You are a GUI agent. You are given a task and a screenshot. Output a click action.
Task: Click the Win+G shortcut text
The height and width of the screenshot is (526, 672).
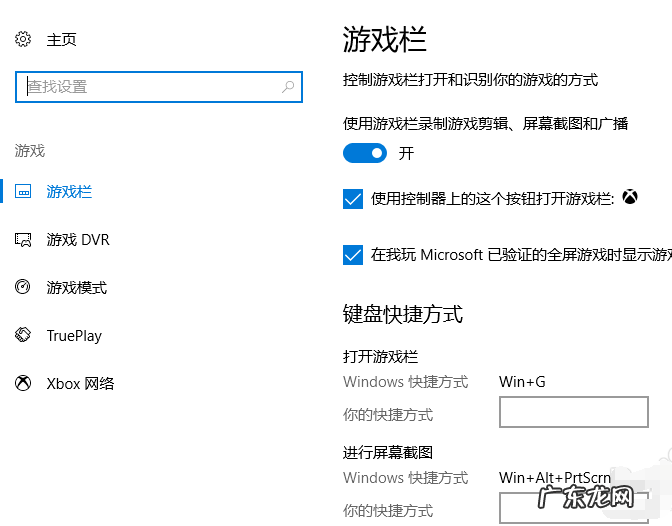click(x=522, y=382)
